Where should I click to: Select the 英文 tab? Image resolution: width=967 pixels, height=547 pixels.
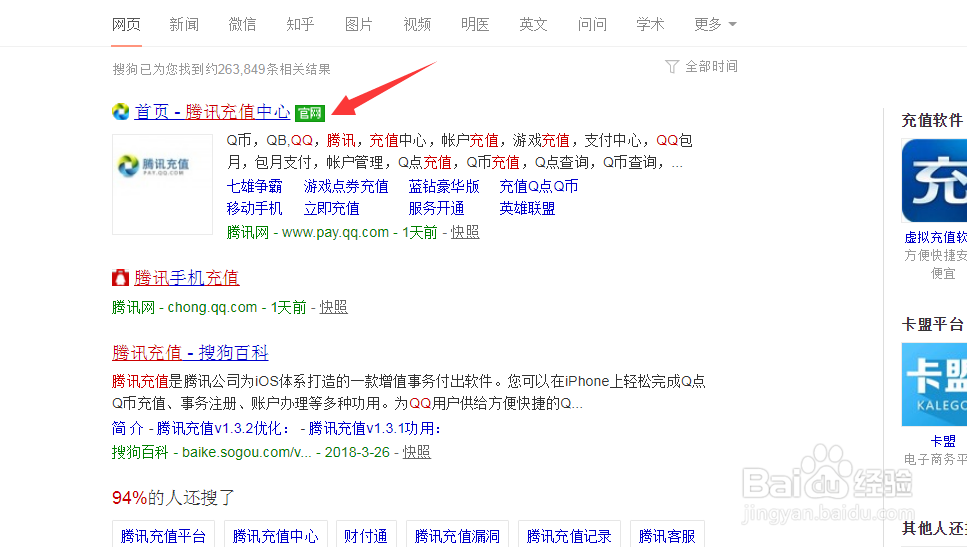533,24
